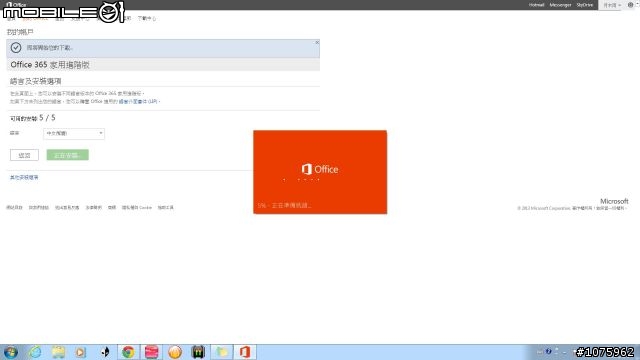This screenshot has height=360, width=640.
Task: Click the checkmark icon in notification banner
Action: pyautogui.click(x=16, y=48)
